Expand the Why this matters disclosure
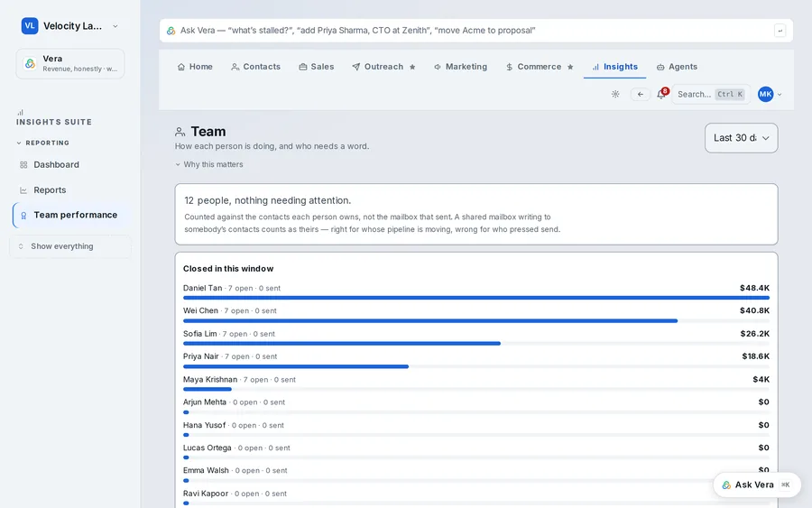This screenshot has height=508, width=812. coord(209,164)
